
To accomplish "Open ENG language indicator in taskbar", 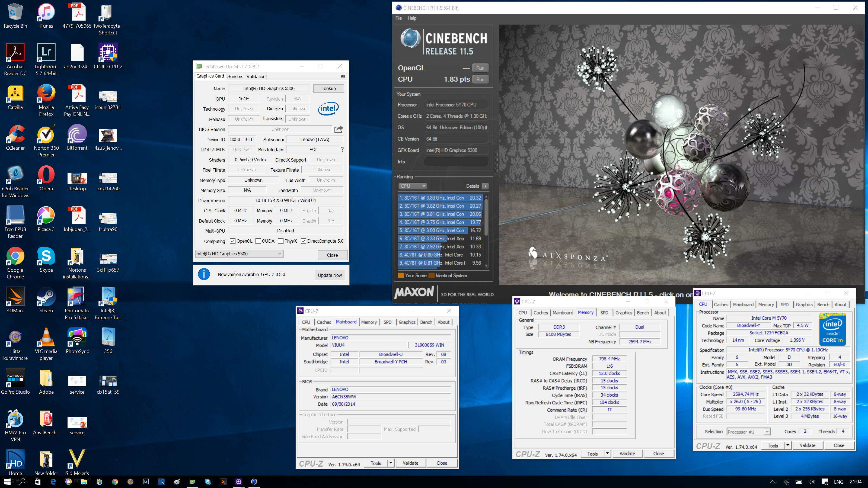I will (838, 481).
